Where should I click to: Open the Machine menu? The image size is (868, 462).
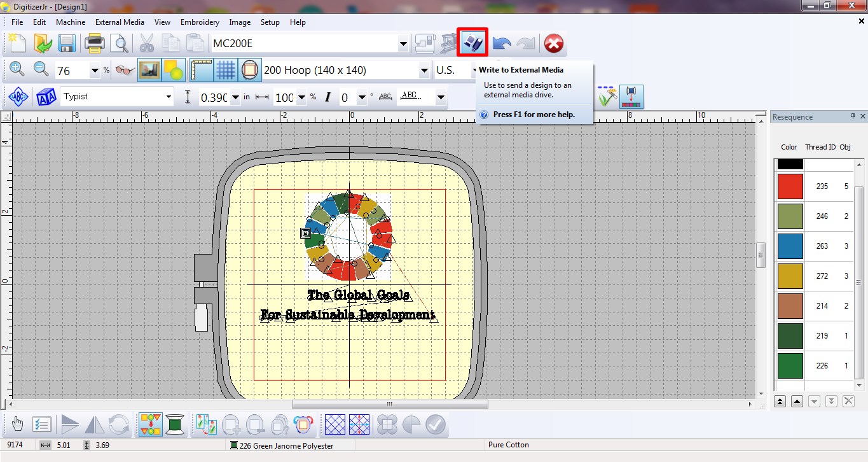point(71,22)
